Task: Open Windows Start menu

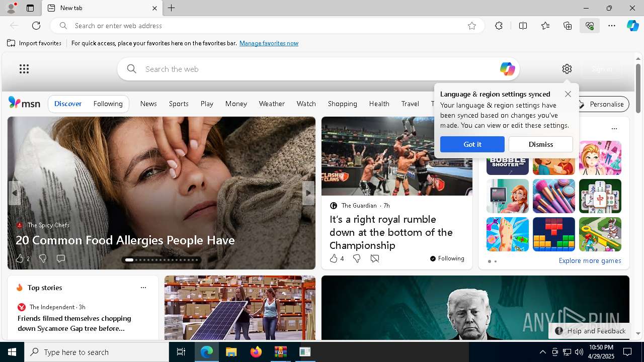Action: (x=12, y=352)
